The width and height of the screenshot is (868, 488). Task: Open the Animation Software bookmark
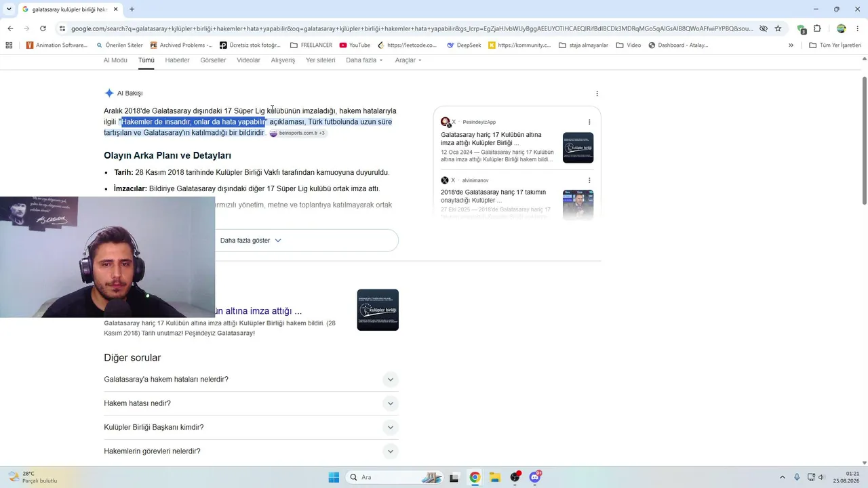(x=57, y=45)
